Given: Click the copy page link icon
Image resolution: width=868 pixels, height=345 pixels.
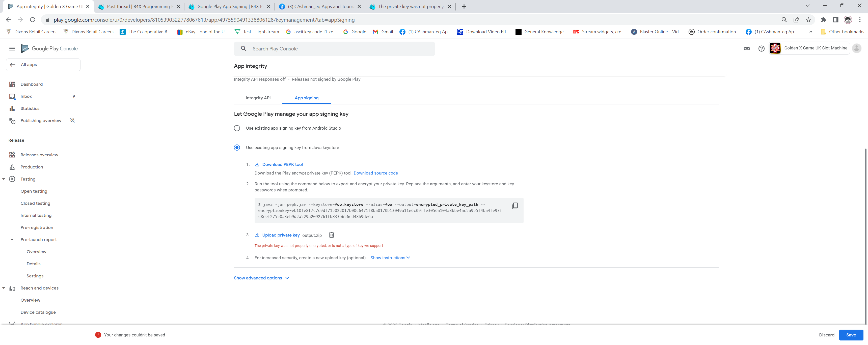Looking at the screenshot, I should [747, 48].
